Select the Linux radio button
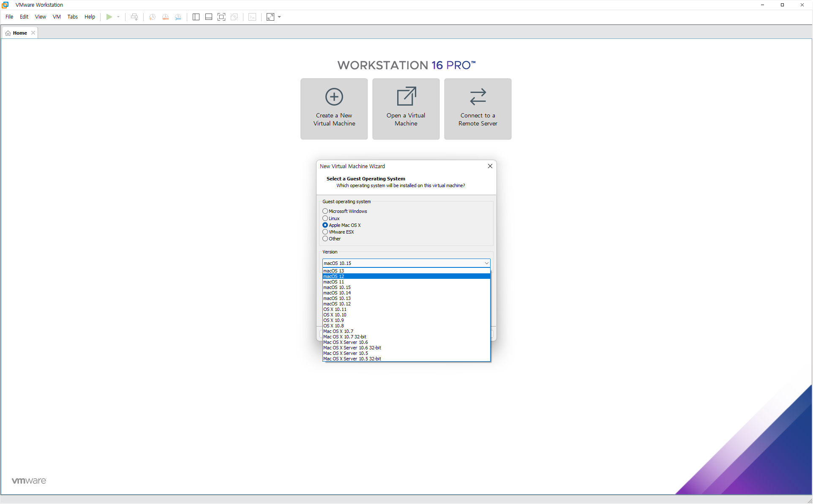This screenshot has height=504, width=813. (x=325, y=218)
